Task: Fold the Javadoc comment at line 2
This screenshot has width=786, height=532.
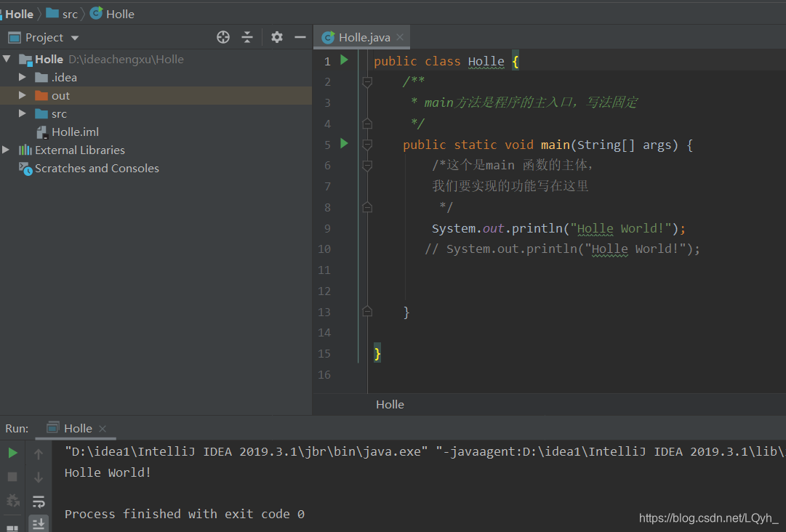Action: 367,81
